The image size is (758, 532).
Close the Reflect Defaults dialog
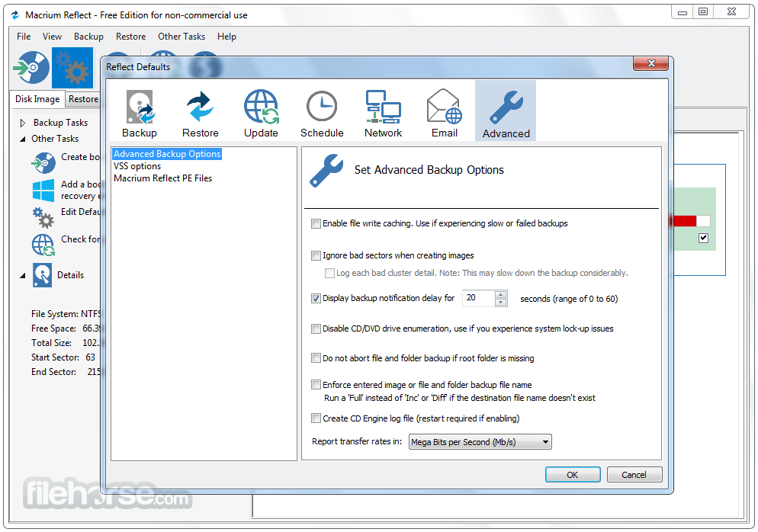650,63
